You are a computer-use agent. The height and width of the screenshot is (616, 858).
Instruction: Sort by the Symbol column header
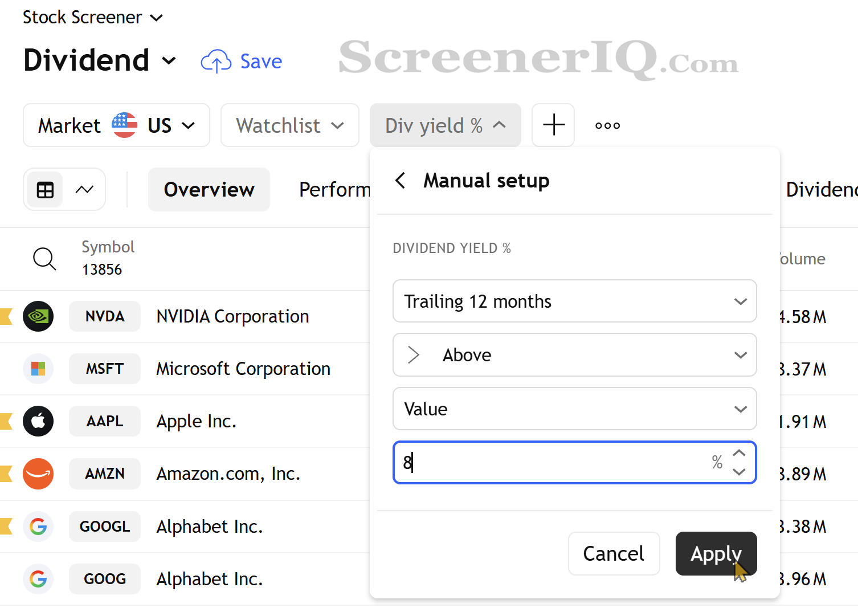[x=108, y=247]
